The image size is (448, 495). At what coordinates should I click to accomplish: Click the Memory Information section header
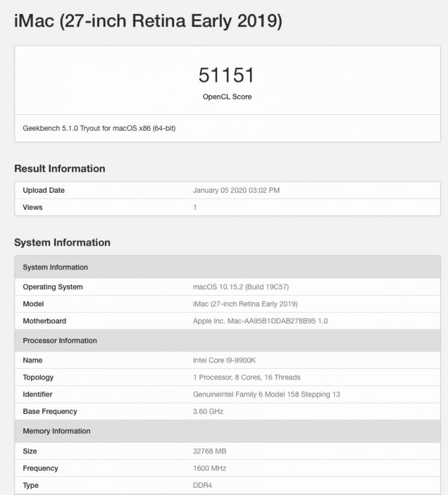point(228,431)
